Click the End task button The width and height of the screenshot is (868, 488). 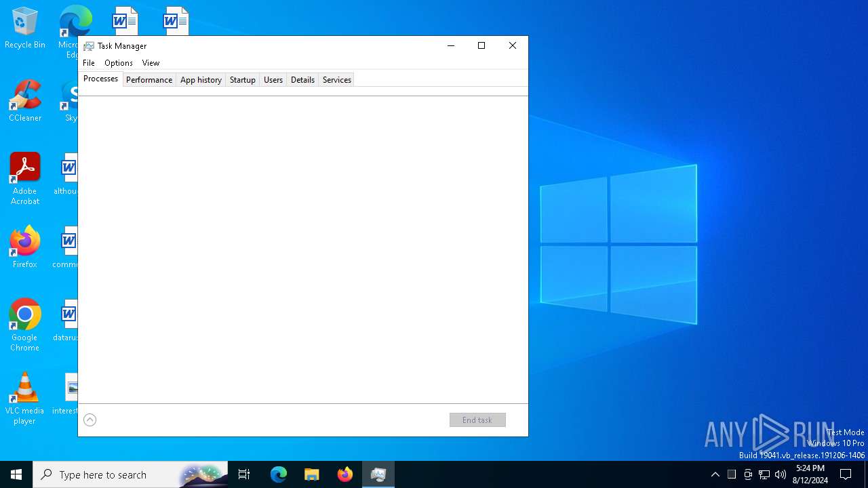(477, 420)
